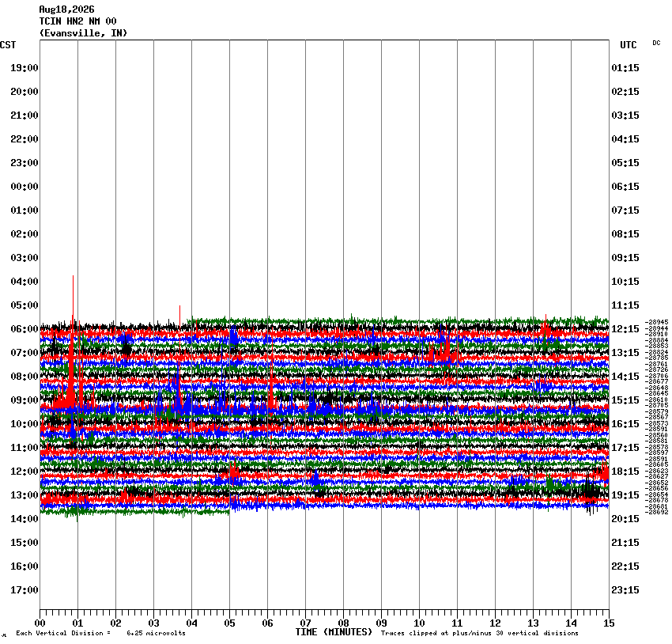672x644 pixels.
Task: Click the 12:15 UTC time label
Action: tap(625, 329)
